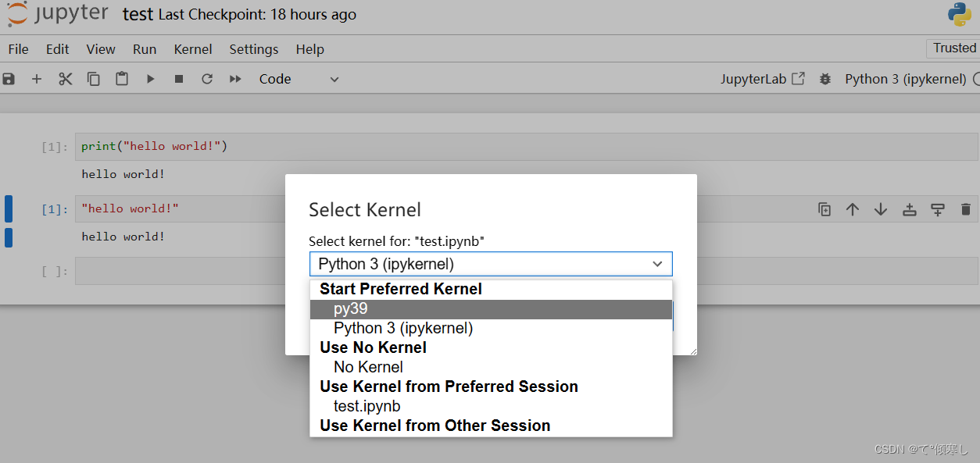Interrupt the kernel with the stop icon
Viewport: 980px width, 463px height.
click(179, 79)
